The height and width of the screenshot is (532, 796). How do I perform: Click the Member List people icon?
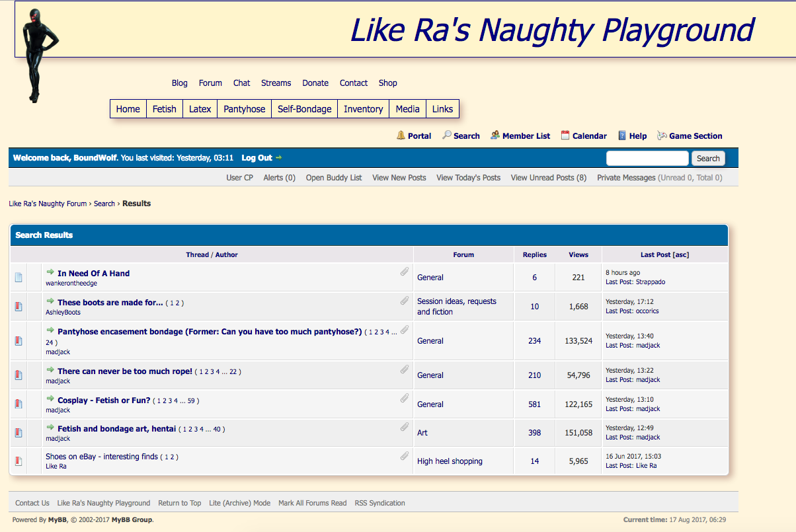pos(495,135)
